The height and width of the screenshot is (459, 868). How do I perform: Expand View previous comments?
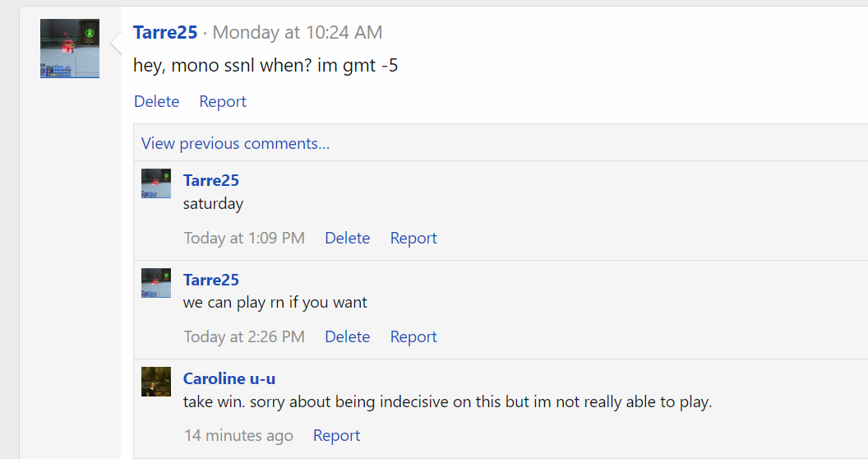(x=235, y=143)
